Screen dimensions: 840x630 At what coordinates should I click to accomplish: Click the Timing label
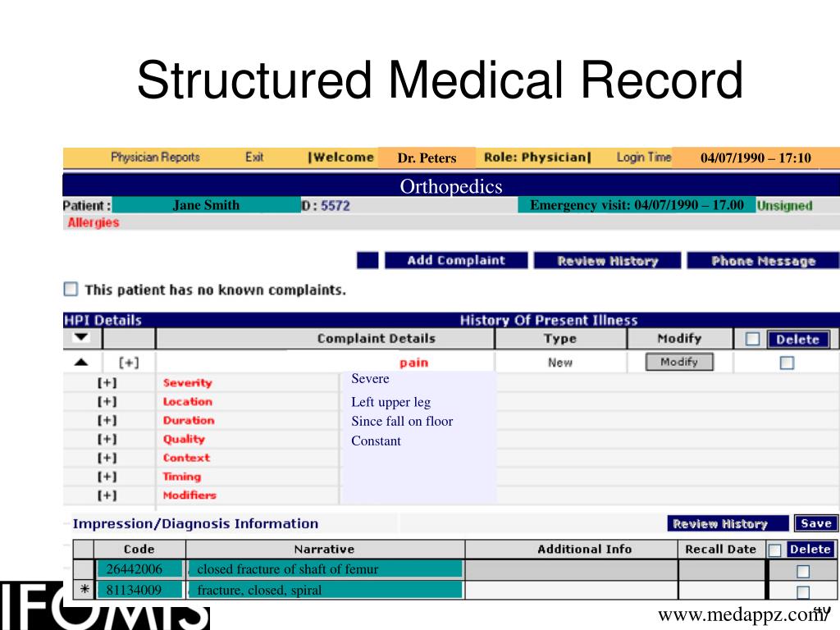[182, 477]
